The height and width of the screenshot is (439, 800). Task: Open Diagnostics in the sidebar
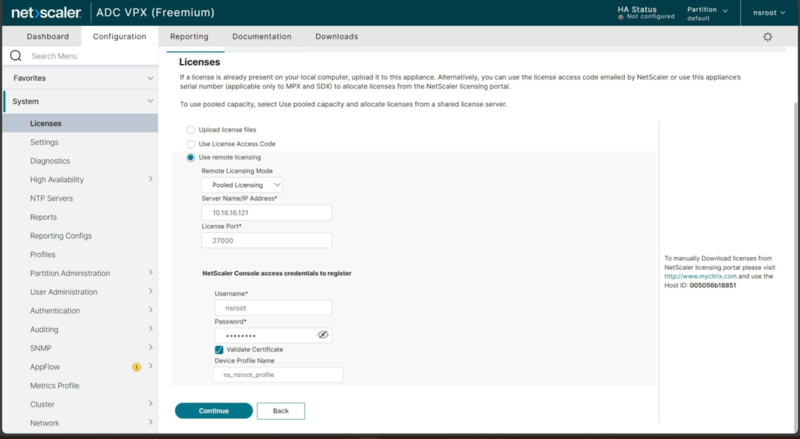pyautogui.click(x=50, y=161)
